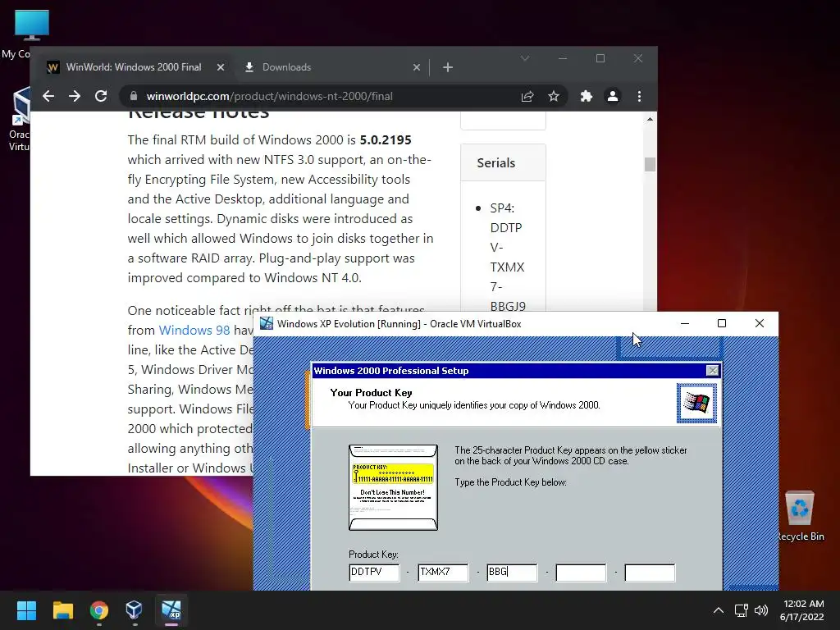This screenshot has width=840, height=630.
Task: Open Chrome profile avatar menu
Action: [612, 97]
